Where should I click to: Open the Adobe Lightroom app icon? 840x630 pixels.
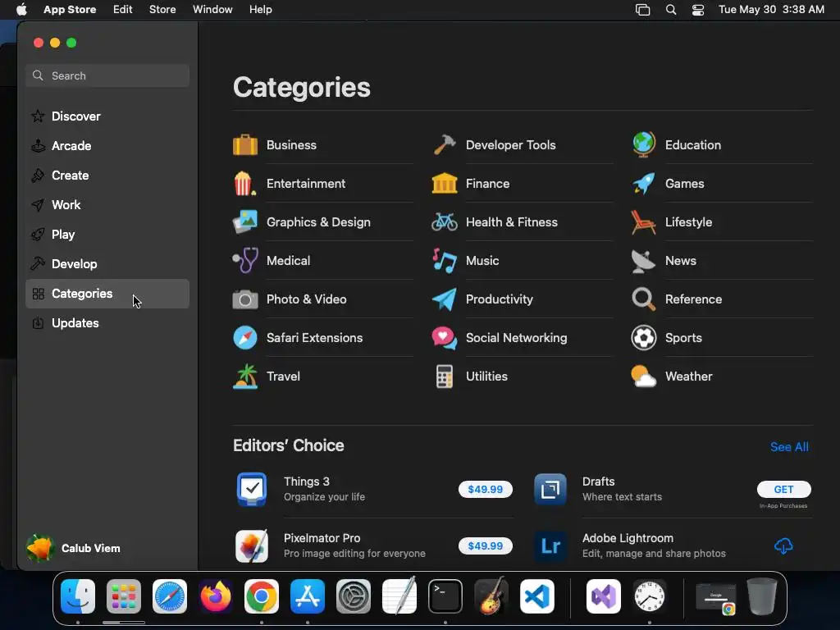[550, 546]
